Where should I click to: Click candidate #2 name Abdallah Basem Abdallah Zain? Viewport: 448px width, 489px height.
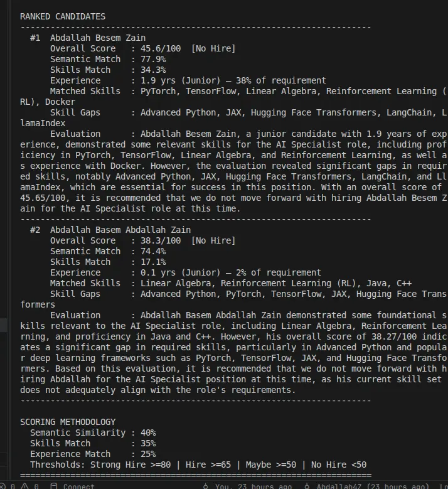click(x=120, y=230)
